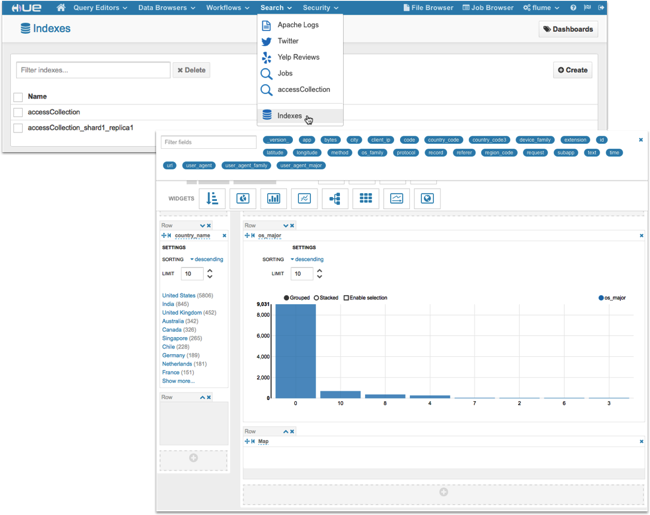
Task: Expand the row containing Map widget
Action: (286, 432)
